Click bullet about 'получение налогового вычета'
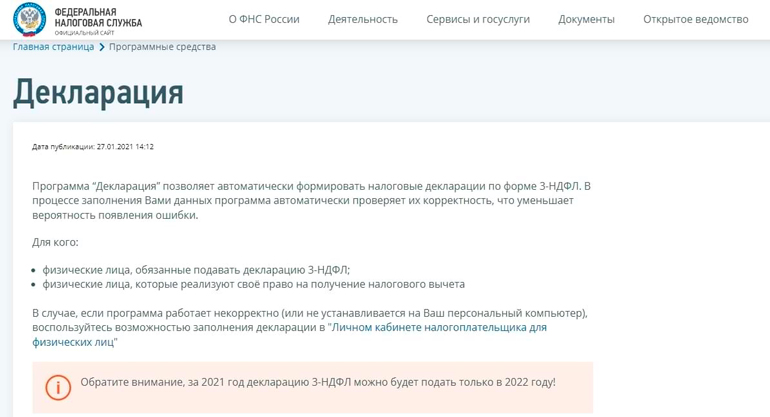770x417 pixels. (x=253, y=284)
